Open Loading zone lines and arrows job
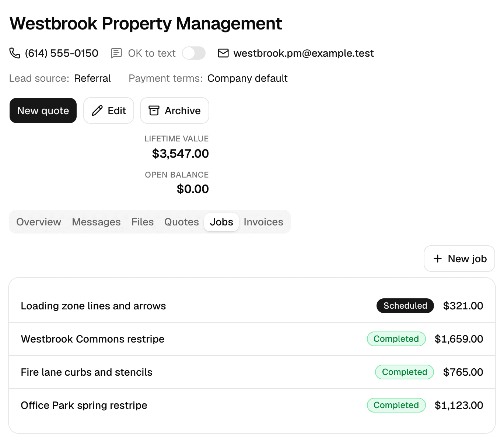504x442 pixels. [x=252, y=306]
